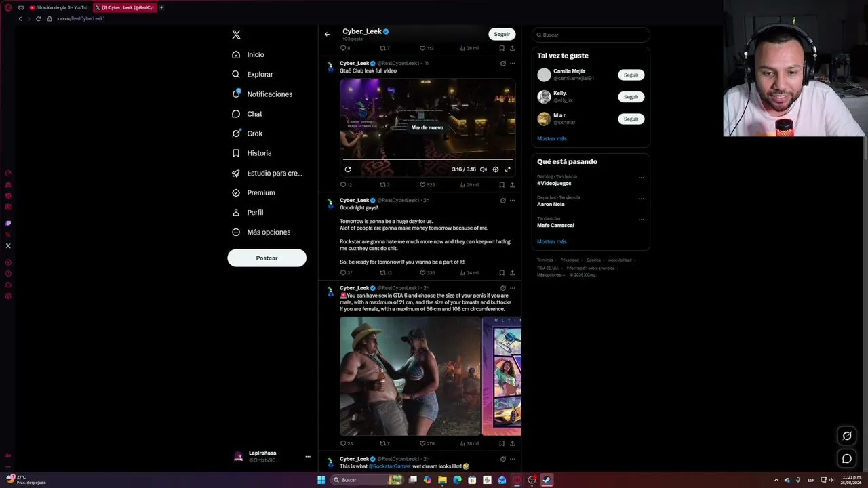
Task: Replay the Gta6 Club leak video
Action: 348,169
